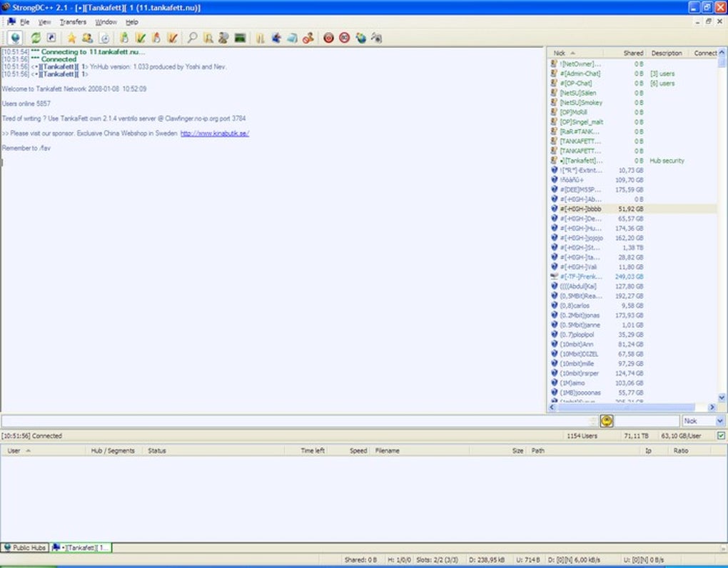The width and height of the screenshot is (728, 568).
Task: Open the Transfers menu
Action: click(x=73, y=22)
